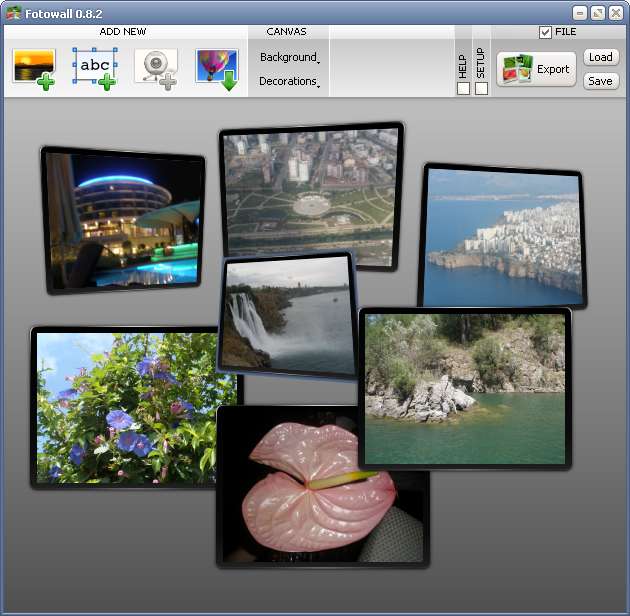The height and width of the screenshot is (616, 630).
Task: Minimize the Fotowall window
Action: coord(580,14)
